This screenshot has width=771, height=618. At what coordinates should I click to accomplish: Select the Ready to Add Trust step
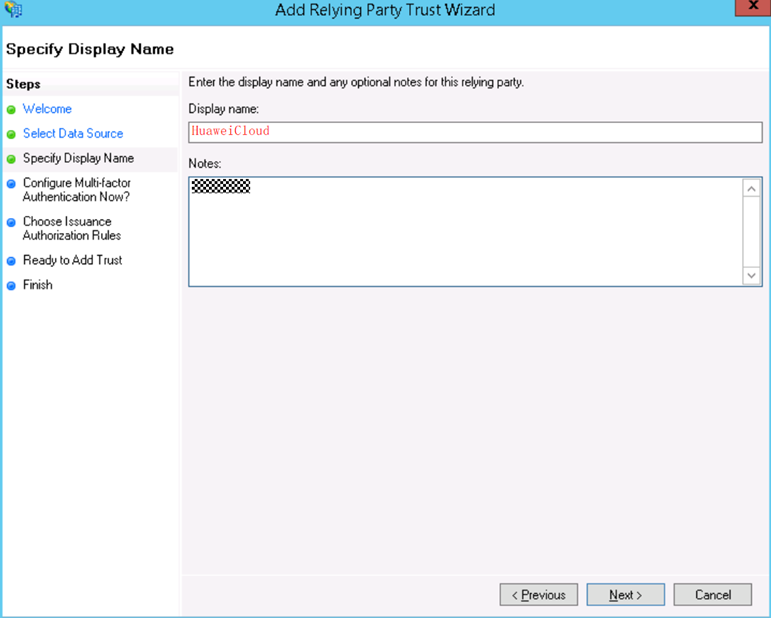[72, 260]
